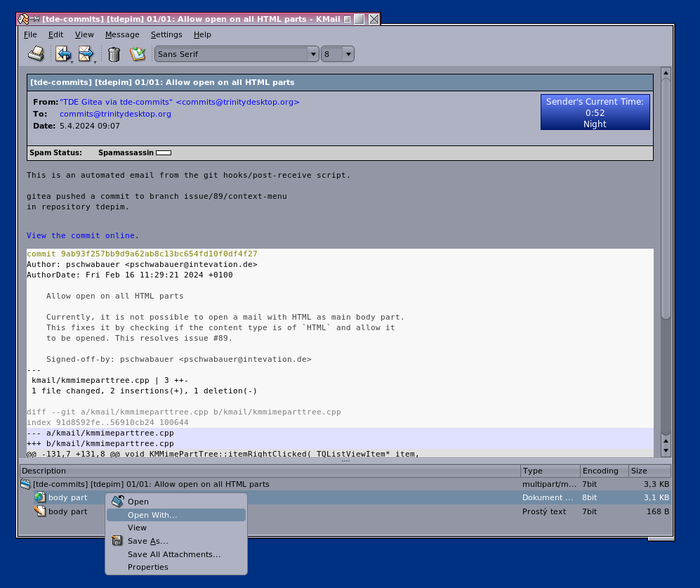Image resolution: width=700 pixels, height=588 pixels.
Task: Click the Create To-do icon in the toolbar
Action: 138,54
